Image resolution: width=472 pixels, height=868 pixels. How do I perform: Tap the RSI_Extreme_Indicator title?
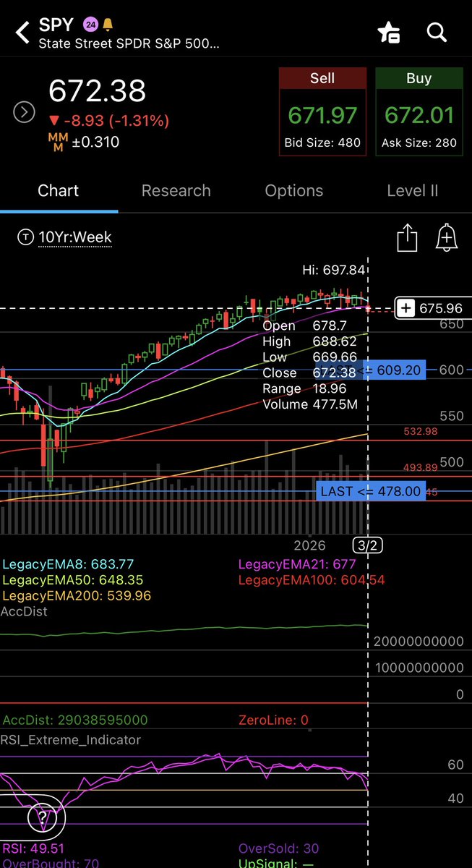tap(72, 739)
